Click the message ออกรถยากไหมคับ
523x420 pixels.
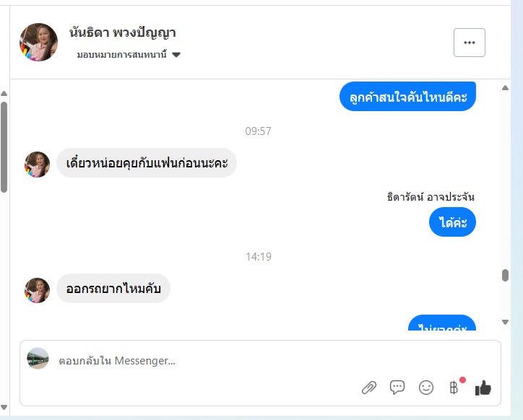(x=113, y=289)
